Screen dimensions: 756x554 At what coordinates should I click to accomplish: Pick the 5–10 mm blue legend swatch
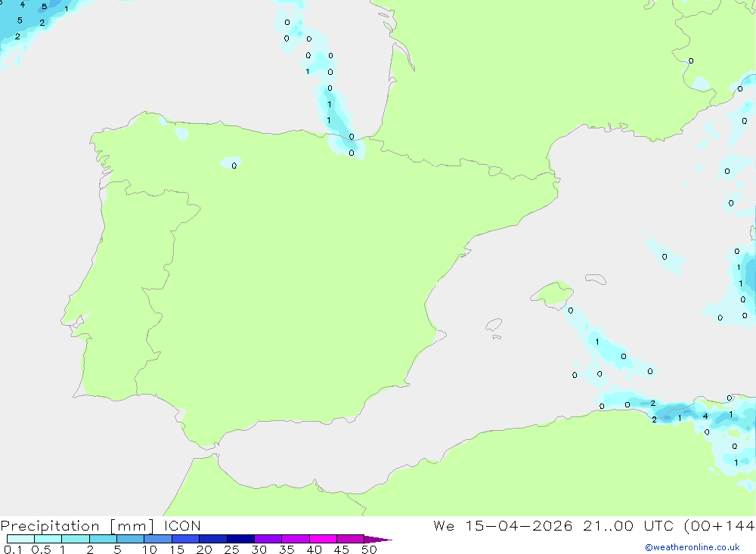[131, 539]
